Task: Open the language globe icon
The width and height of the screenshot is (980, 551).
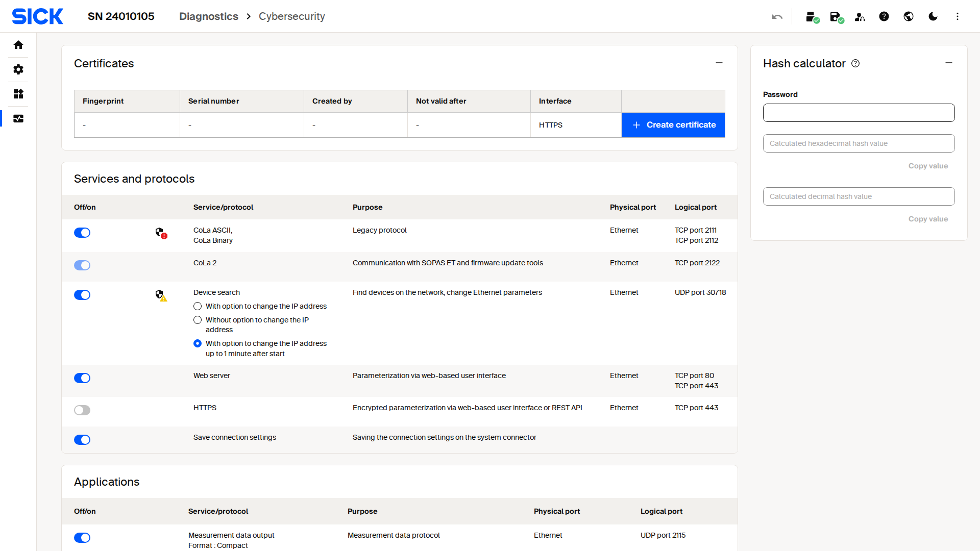Action: (909, 16)
